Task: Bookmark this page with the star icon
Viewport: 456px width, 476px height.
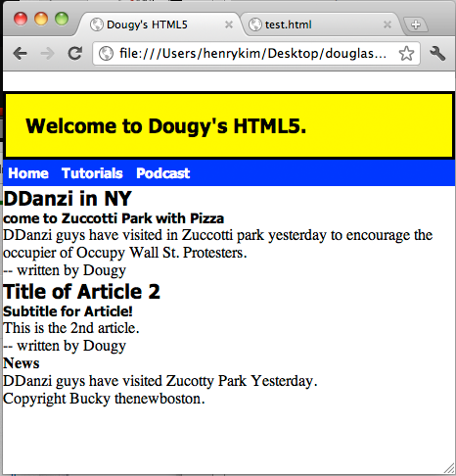Action: [x=406, y=54]
